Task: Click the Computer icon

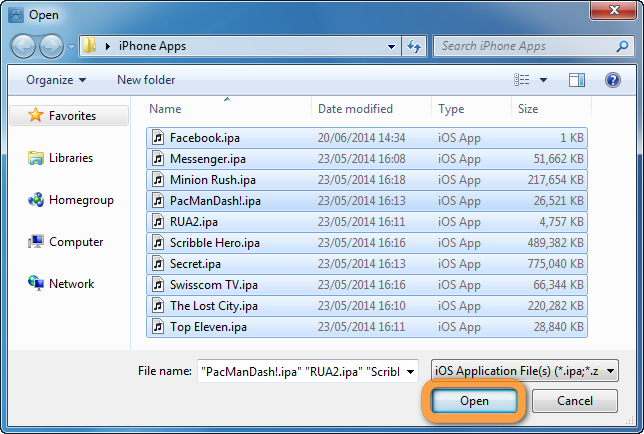Action: pos(36,242)
